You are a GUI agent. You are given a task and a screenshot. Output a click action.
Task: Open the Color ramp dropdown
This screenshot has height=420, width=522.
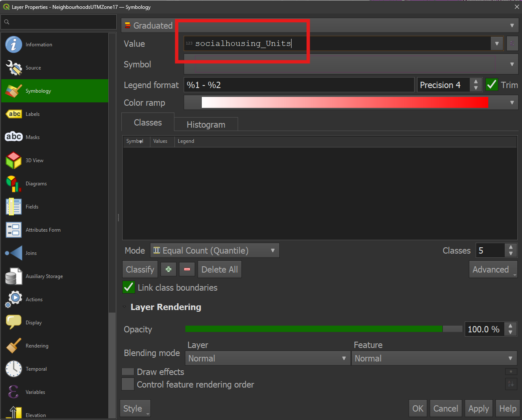351,102
